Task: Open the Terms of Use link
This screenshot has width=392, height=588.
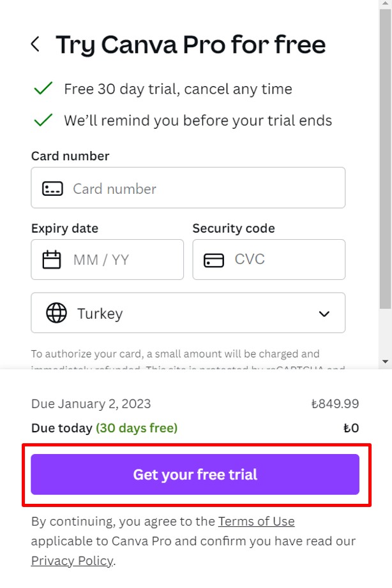Action: point(256,521)
